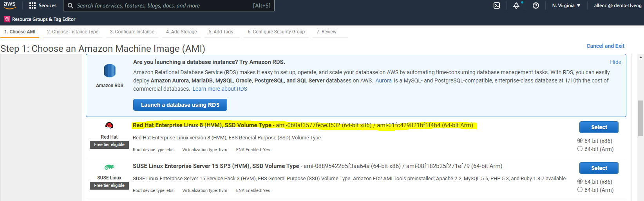This screenshot has height=201, width=644.
Task: Click Launch a database using RDS
Action: click(180, 105)
